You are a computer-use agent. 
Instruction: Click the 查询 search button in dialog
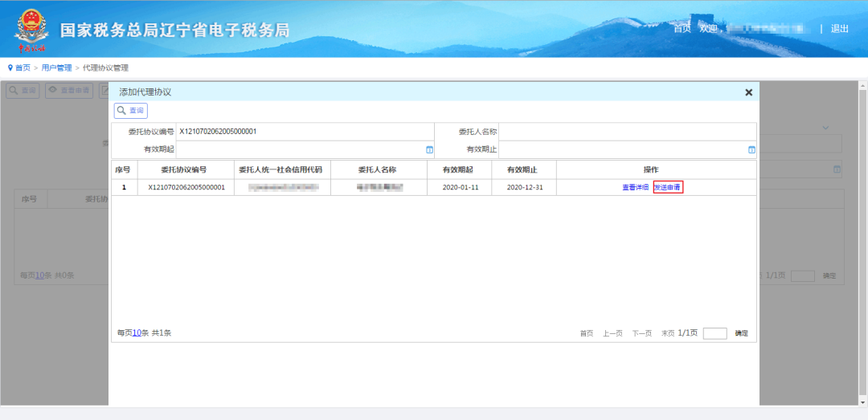pyautogui.click(x=131, y=111)
